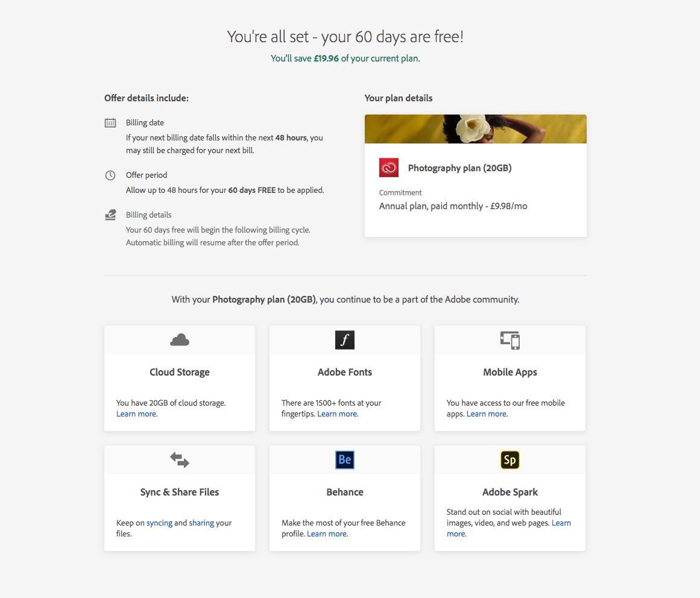Click the Billing date calendar icon
700x598 pixels.
[110, 123]
